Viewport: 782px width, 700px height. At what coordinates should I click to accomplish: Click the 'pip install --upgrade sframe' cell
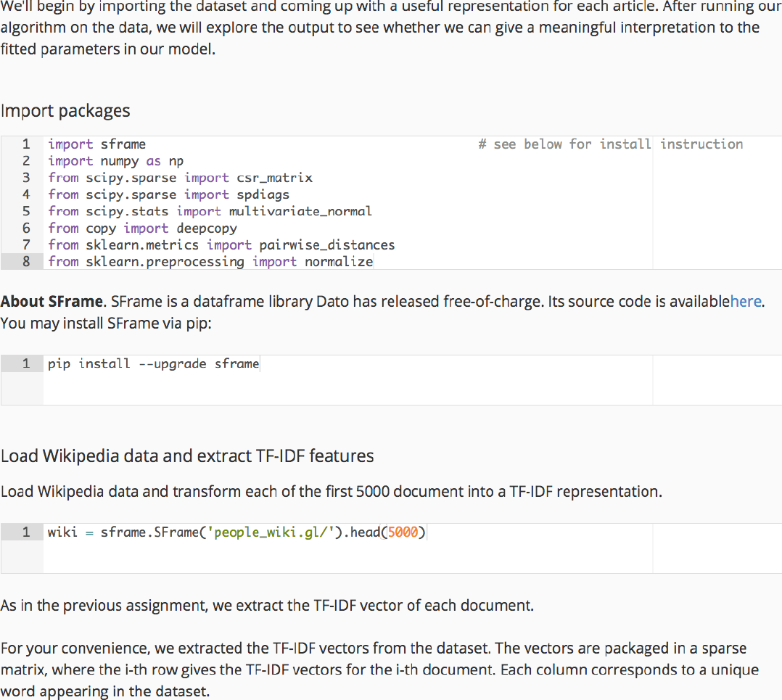point(153,363)
